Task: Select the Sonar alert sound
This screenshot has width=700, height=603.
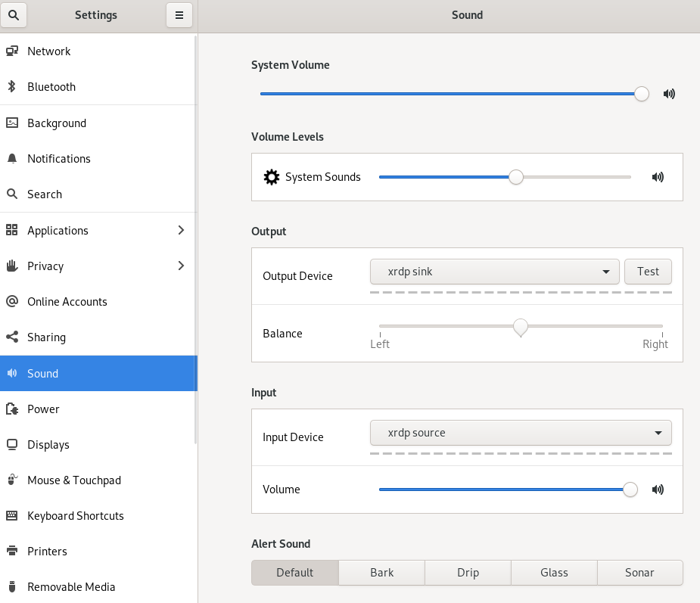Action: 639,572
